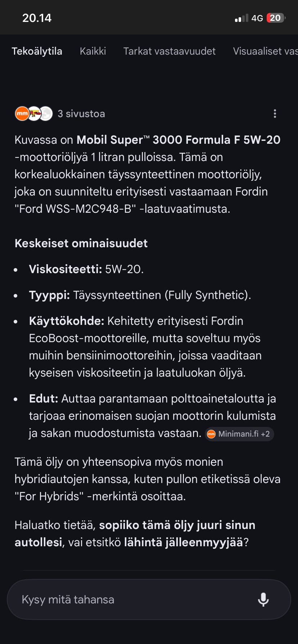Switch to the Kaikki tab
The height and width of the screenshot is (644, 298).
93,51
